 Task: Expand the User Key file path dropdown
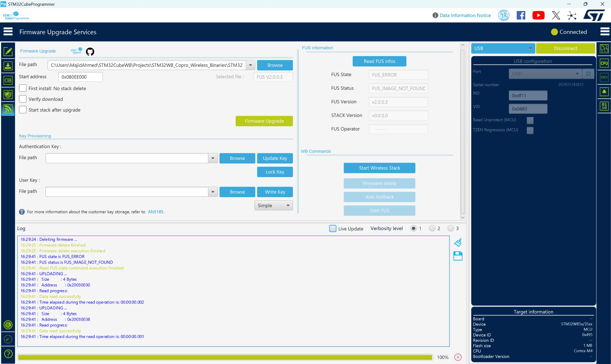coord(213,192)
